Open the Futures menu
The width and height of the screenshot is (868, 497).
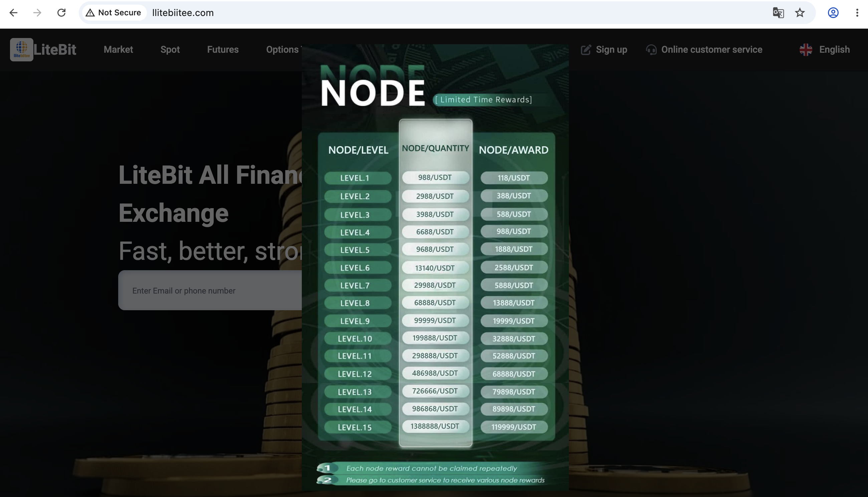coord(223,49)
